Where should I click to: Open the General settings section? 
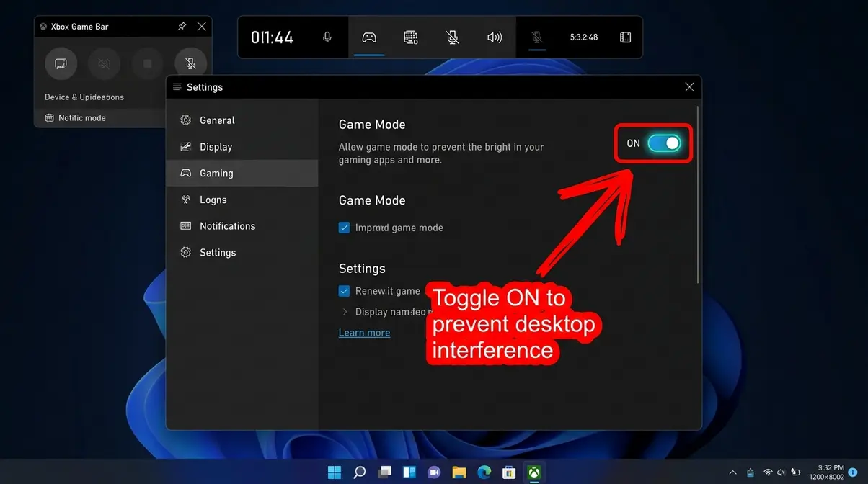point(242,120)
